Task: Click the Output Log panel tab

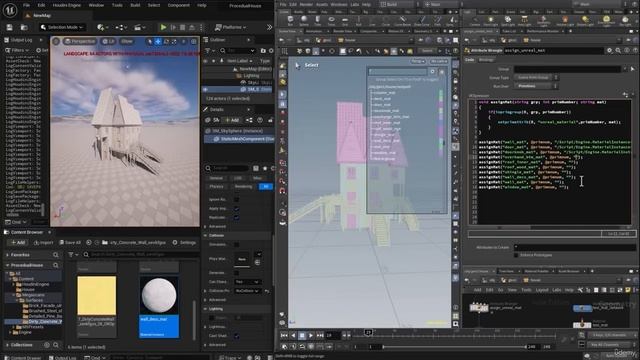Action: [x=21, y=40]
